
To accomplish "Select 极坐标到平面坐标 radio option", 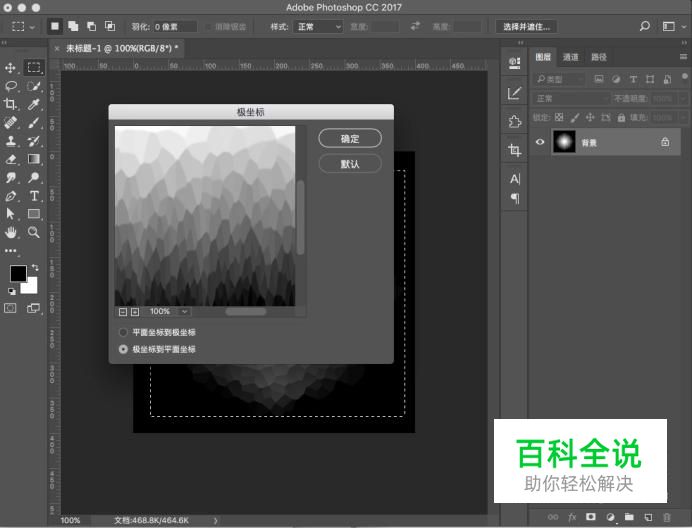I will pos(123,349).
